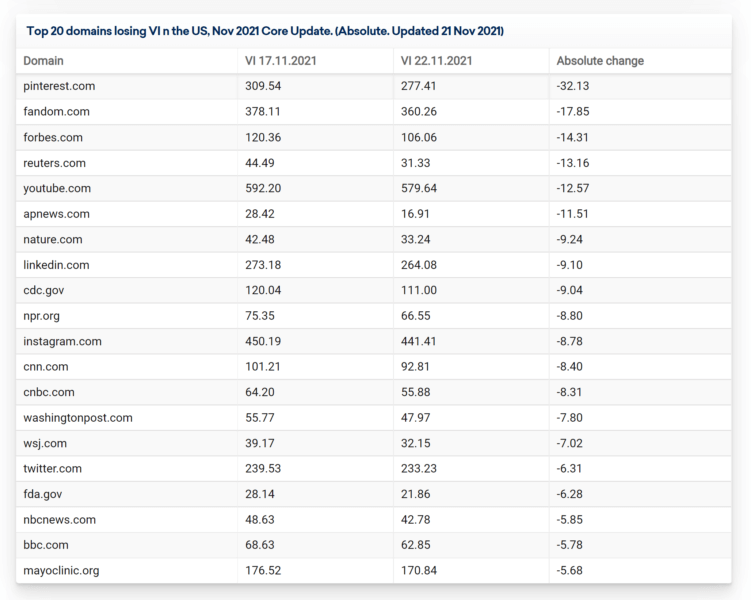Click washingtonpost.com in the table
The image size is (751, 600).
[x=78, y=418]
